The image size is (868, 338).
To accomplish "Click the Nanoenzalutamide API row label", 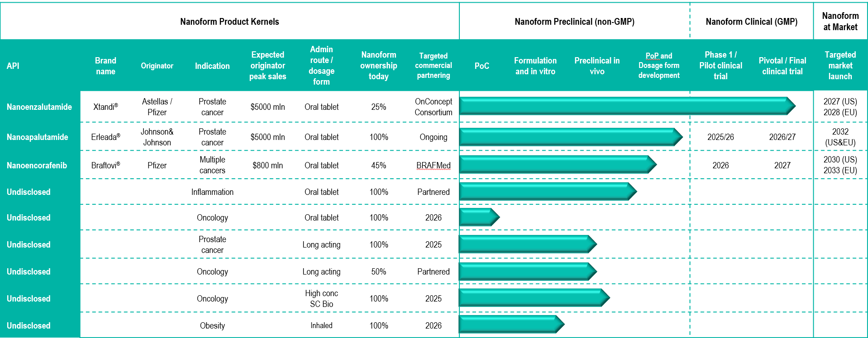I will pyautogui.click(x=39, y=107).
